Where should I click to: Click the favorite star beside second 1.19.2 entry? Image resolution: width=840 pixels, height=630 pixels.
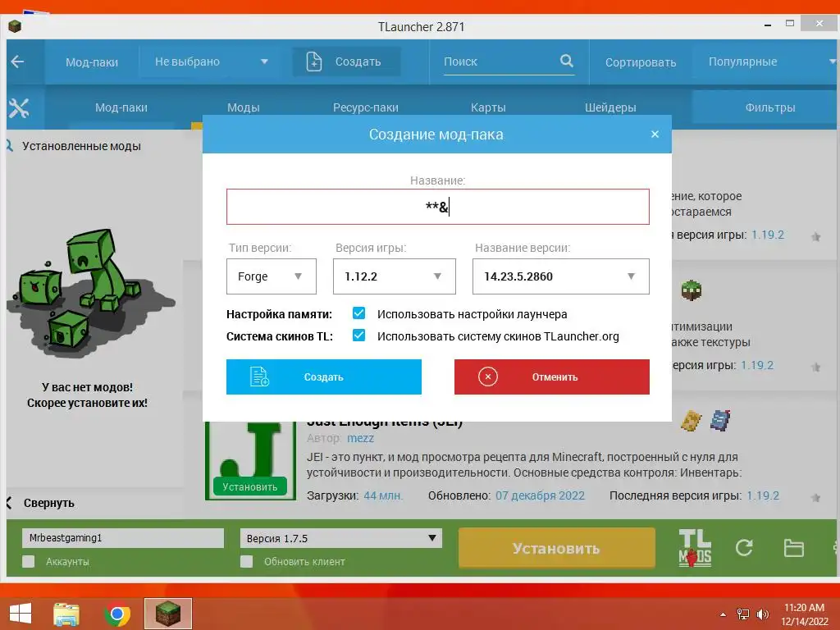(x=815, y=367)
